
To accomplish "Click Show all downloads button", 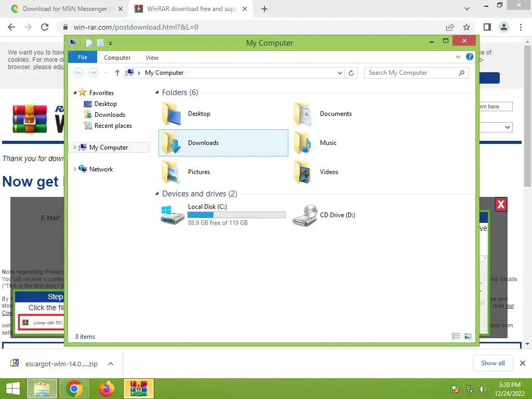I will (x=493, y=363).
